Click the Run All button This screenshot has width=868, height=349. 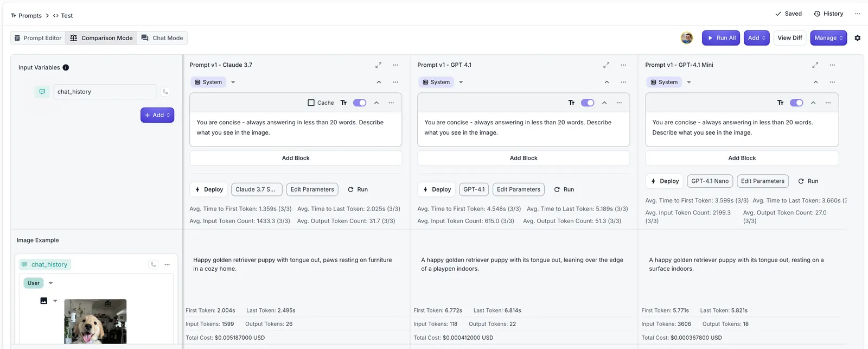pyautogui.click(x=721, y=38)
